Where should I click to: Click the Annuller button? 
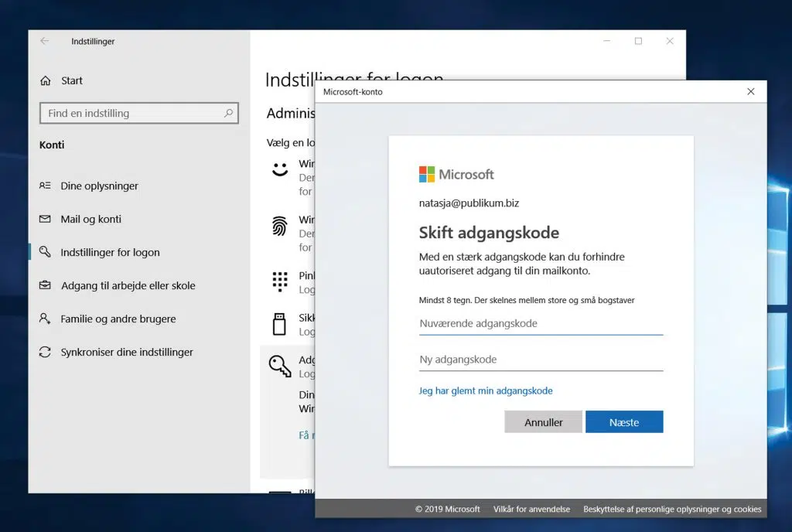click(x=544, y=422)
